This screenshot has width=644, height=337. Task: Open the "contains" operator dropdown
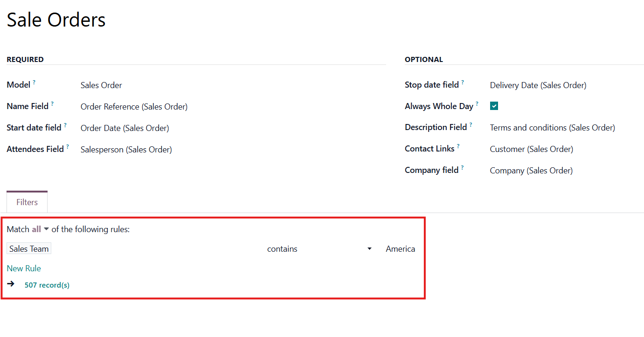[x=319, y=249]
